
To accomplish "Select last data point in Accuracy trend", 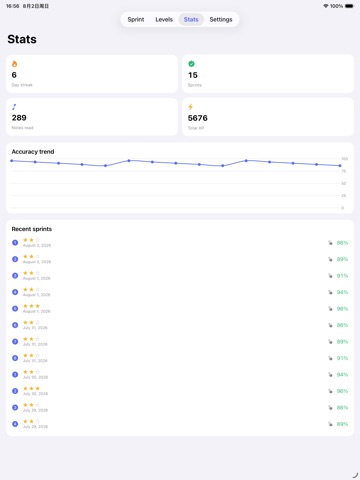I will [340, 165].
